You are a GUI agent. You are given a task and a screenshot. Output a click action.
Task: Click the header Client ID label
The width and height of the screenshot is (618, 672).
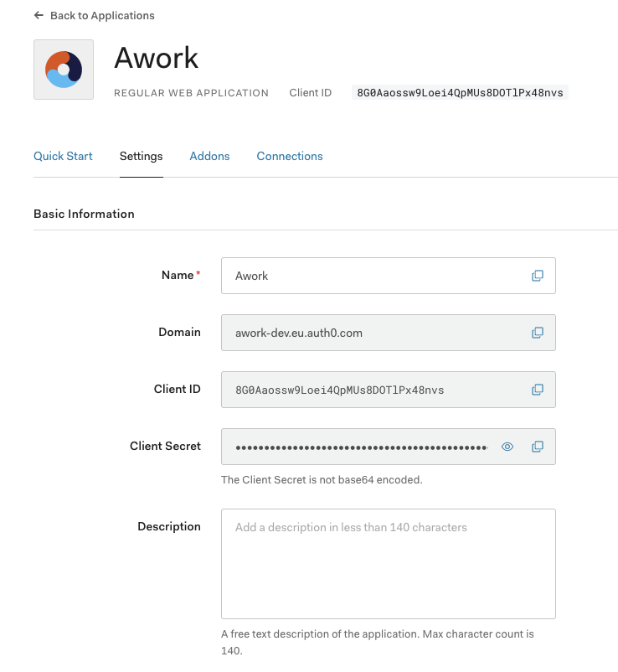[x=310, y=92]
